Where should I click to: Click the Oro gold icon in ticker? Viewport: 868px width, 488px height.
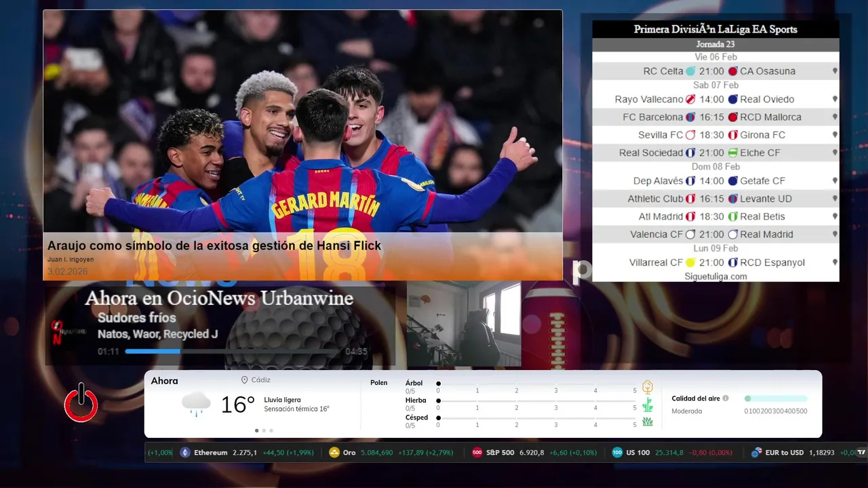point(334,453)
